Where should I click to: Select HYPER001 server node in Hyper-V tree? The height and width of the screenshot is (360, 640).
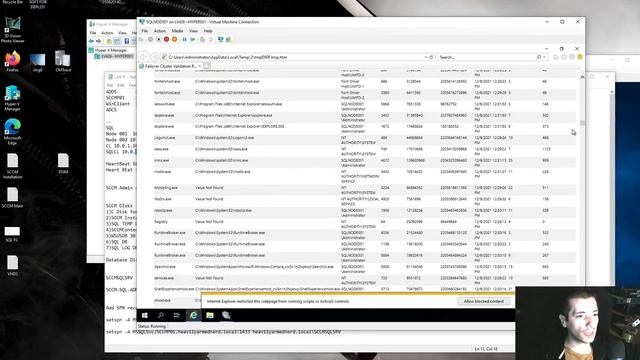coord(114,56)
